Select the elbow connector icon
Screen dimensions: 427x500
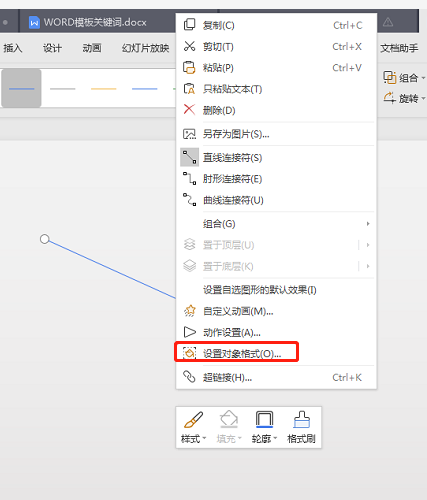(x=189, y=179)
